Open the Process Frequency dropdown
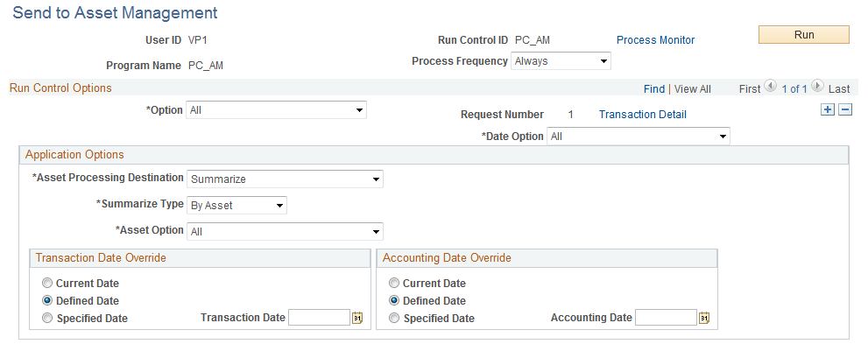 [x=561, y=61]
